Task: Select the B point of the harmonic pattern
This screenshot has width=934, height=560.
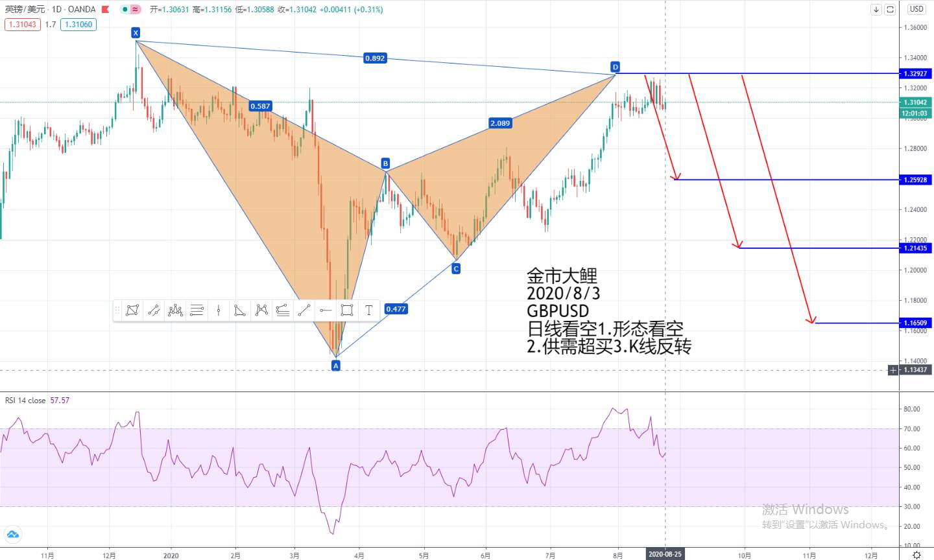Action: 385,163
